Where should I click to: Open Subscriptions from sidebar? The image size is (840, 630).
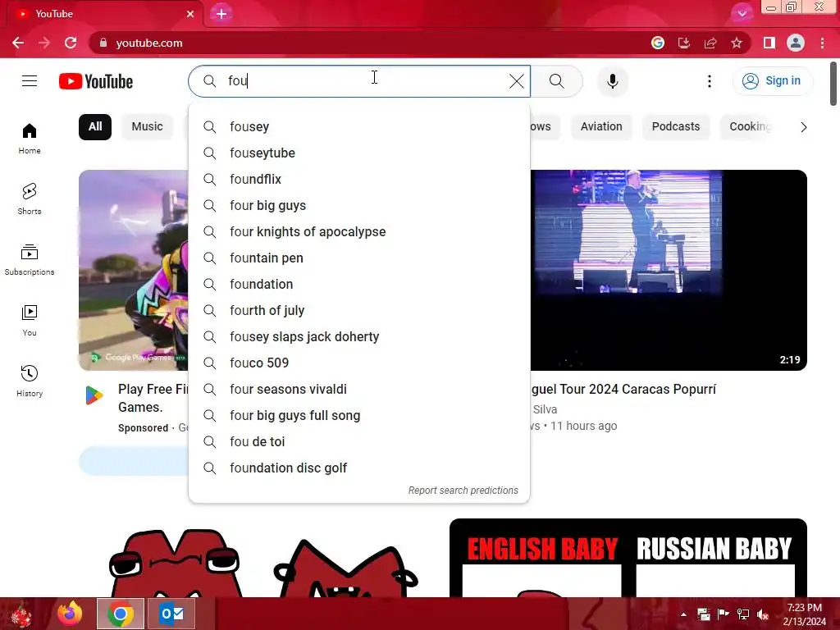pos(30,260)
